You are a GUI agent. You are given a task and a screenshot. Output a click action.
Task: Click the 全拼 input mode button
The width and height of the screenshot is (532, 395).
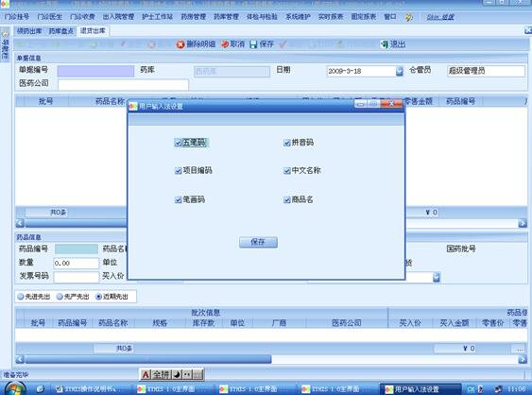click(x=162, y=374)
